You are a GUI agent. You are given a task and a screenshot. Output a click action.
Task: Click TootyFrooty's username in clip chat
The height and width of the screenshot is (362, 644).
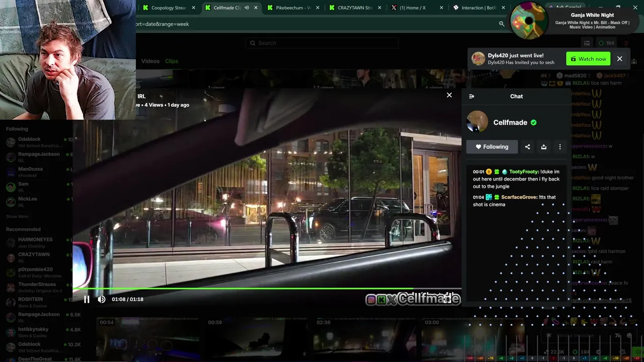click(524, 172)
